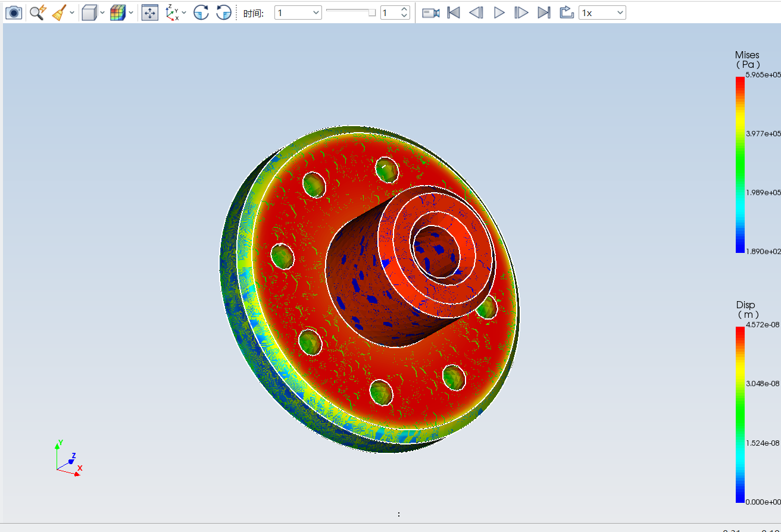Select the broom clear tool

[60, 12]
